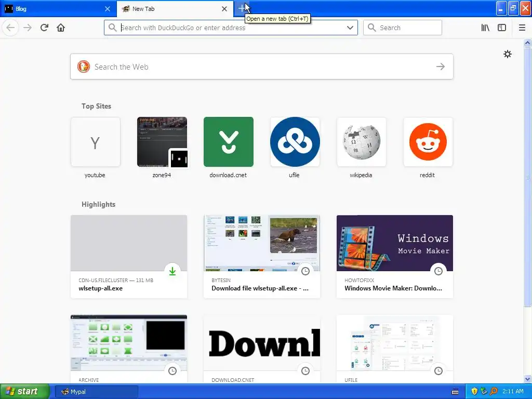The image size is (532, 399).
Task: Click the Search the Web box
Action: point(262,66)
